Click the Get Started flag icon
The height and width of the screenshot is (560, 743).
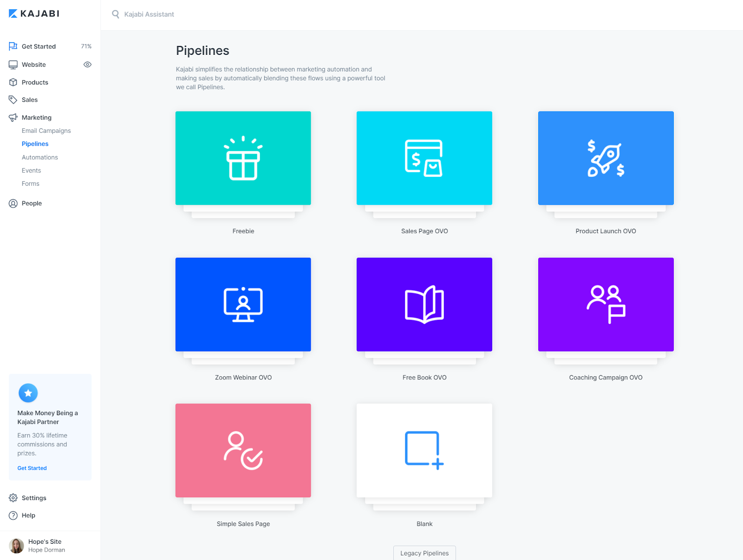tap(13, 46)
